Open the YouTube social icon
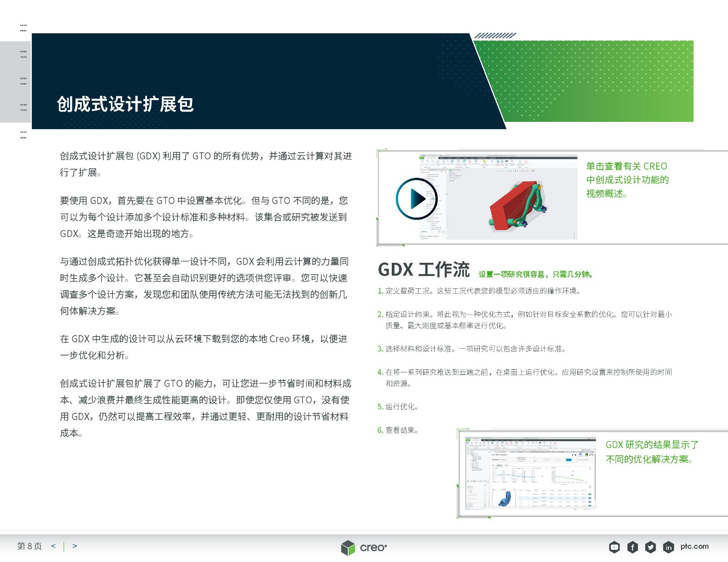Viewport: 728px width, 562px height. 614,547
